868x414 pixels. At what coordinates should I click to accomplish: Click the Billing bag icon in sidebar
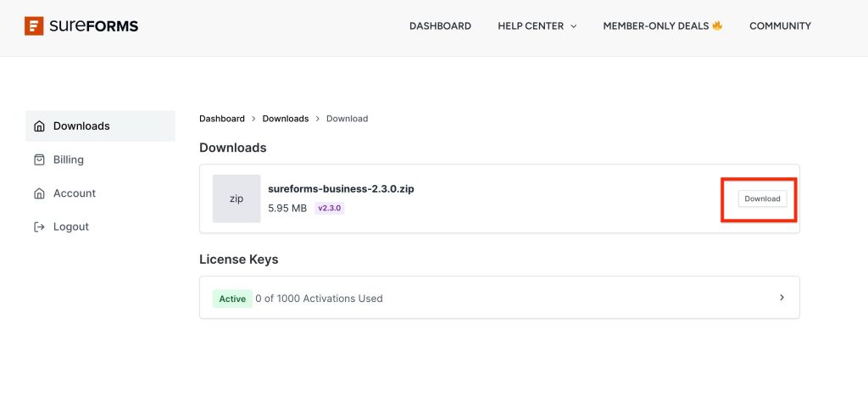pos(39,159)
